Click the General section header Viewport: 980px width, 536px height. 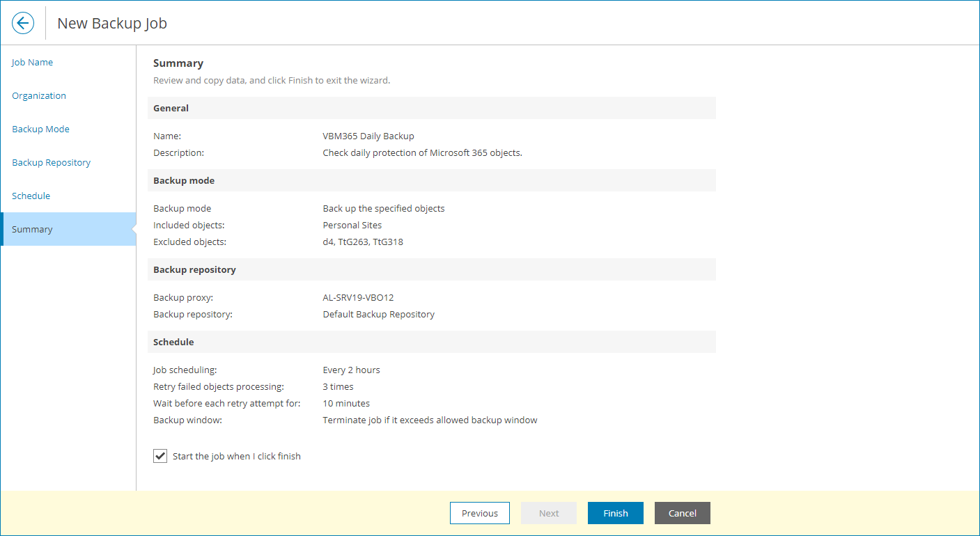171,107
